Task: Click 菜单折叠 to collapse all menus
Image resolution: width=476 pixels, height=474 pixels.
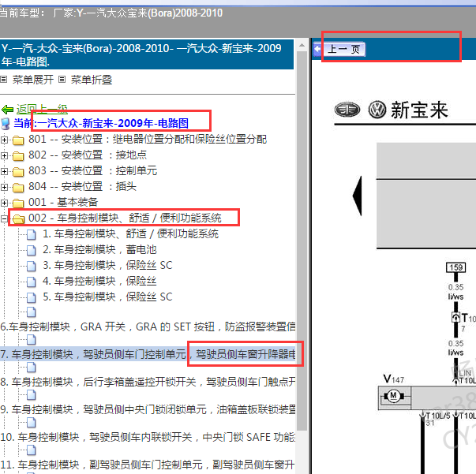Action: tap(92, 80)
